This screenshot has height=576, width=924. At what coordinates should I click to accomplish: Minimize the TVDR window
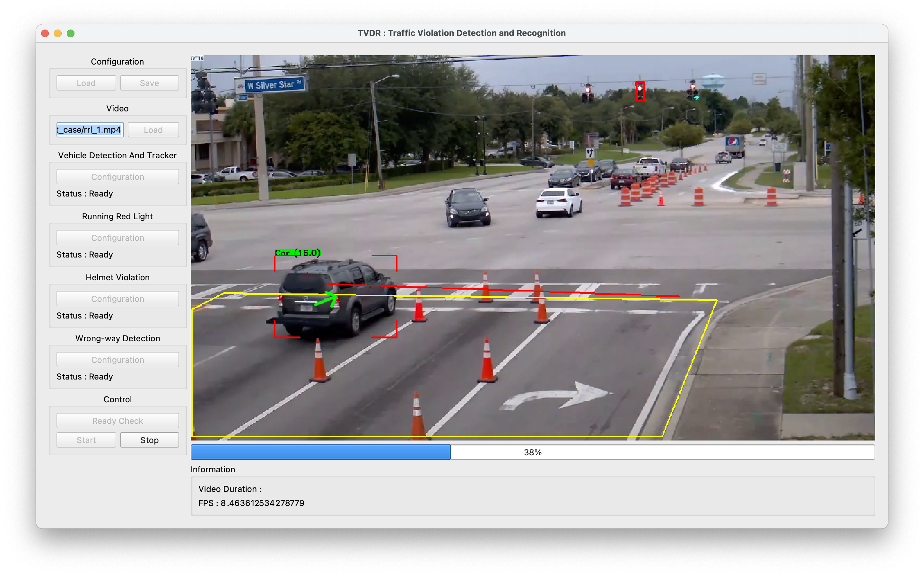[58, 33]
